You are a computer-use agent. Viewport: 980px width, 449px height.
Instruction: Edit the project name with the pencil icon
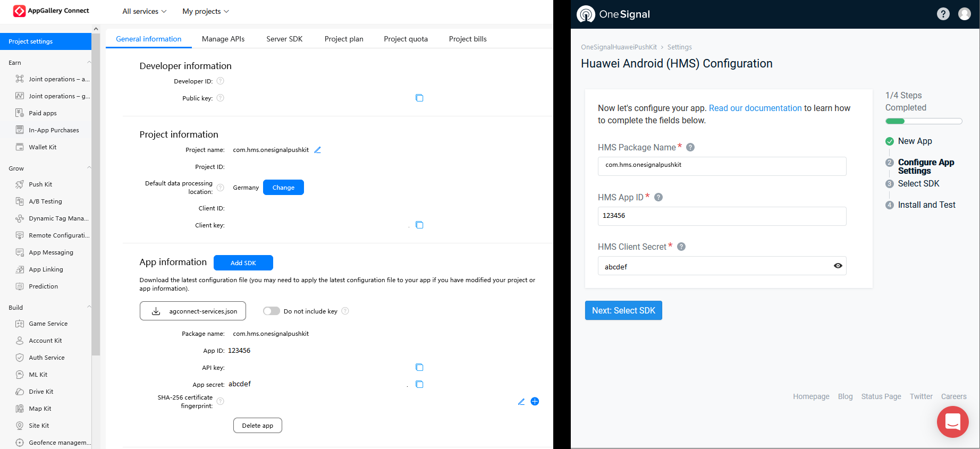click(317, 150)
